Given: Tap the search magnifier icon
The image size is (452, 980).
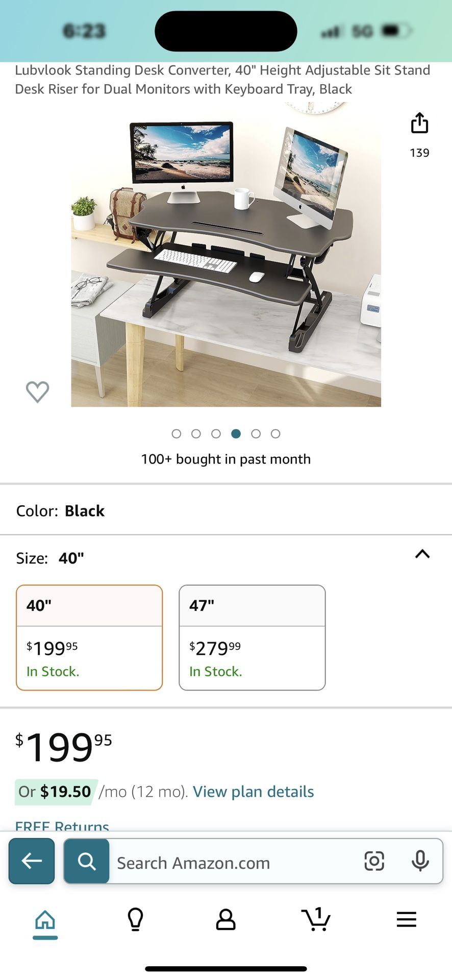Looking at the screenshot, I should (x=87, y=861).
